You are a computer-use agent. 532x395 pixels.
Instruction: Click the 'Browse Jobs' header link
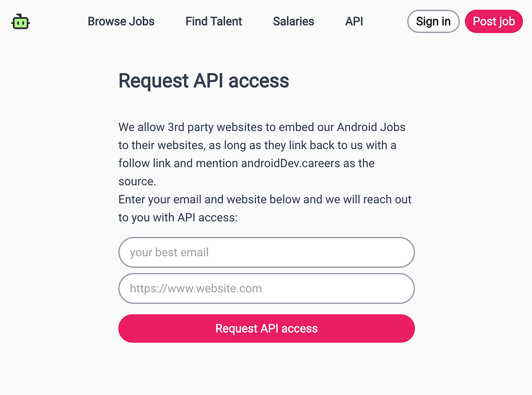tap(121, 21)
